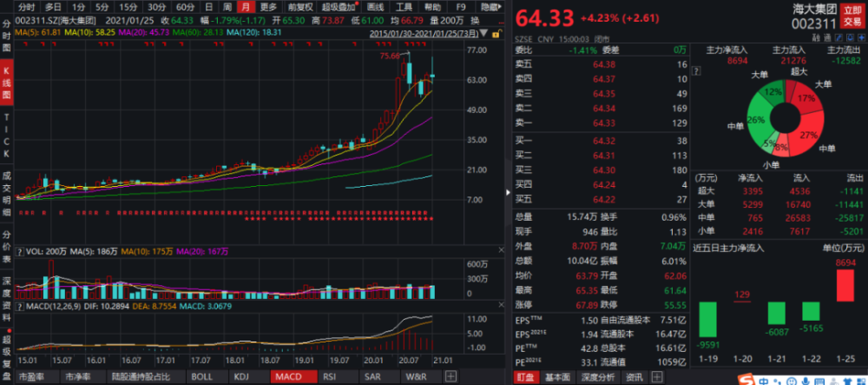Viewport: 868px width, 385px height.
Task: Open the 更多 periods dropdown
Action: (268, 7)
